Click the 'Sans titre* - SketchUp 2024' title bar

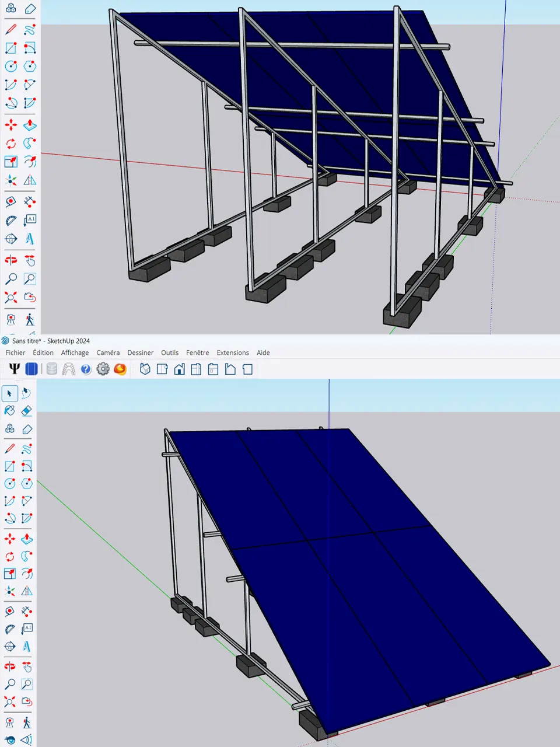pyautogui.click(x=51, y=341)
